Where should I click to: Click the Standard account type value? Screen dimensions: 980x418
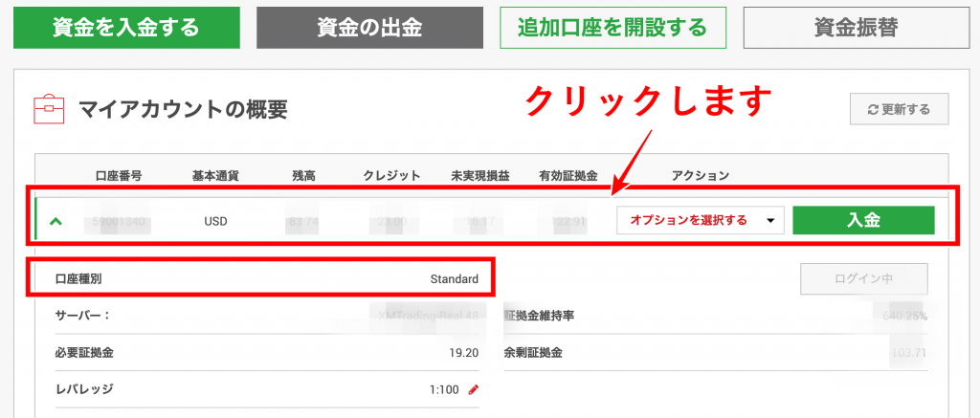click(454, 279)
